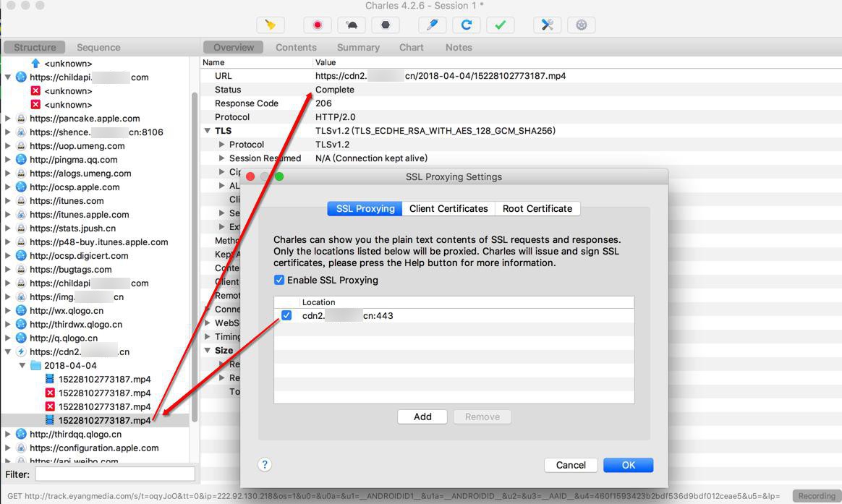Image resolution: width=842 pixels, height=504 pixels.
Task: Click the Remove button
Action: (x=482, y=417)
